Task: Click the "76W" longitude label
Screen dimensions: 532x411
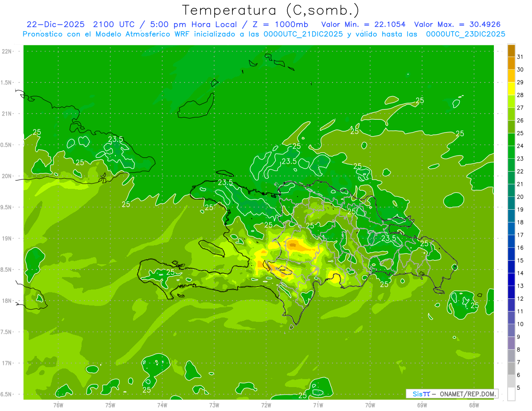Action: click(x=58, y=405)
